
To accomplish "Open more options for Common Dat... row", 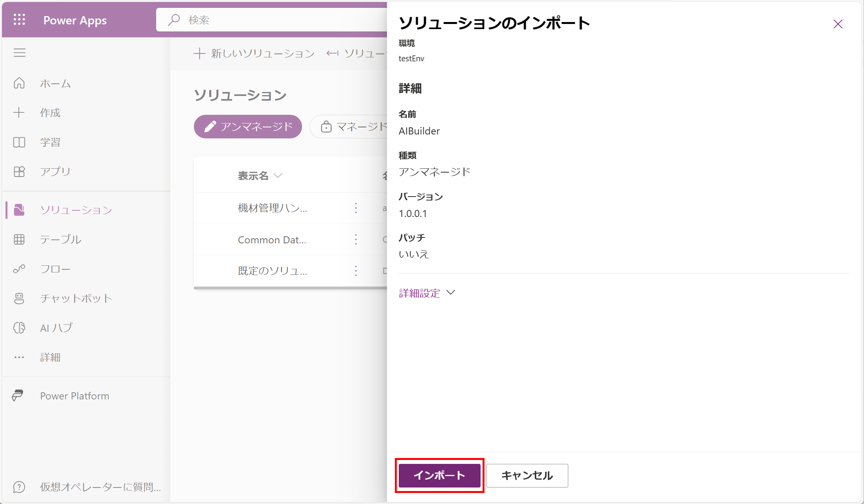I will [x=356, y=239].
